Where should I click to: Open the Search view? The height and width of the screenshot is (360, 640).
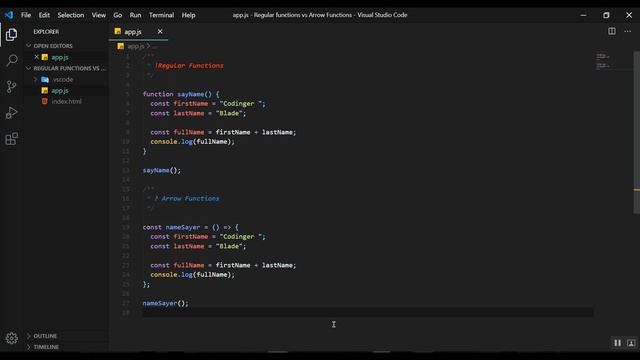pyautogui.click(x=11, y=60)
